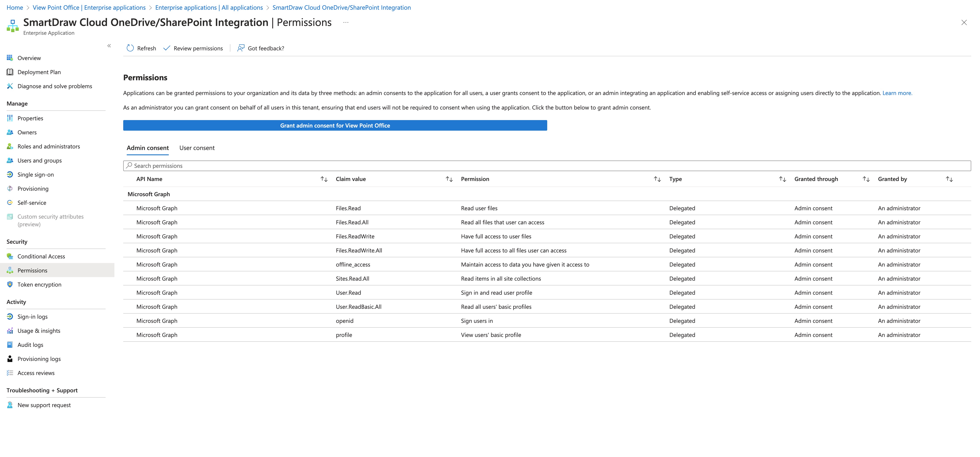The width and height of the screenshot is (980, 457).
Task: Select the Admin consent tab
Action: pos(148,148)
